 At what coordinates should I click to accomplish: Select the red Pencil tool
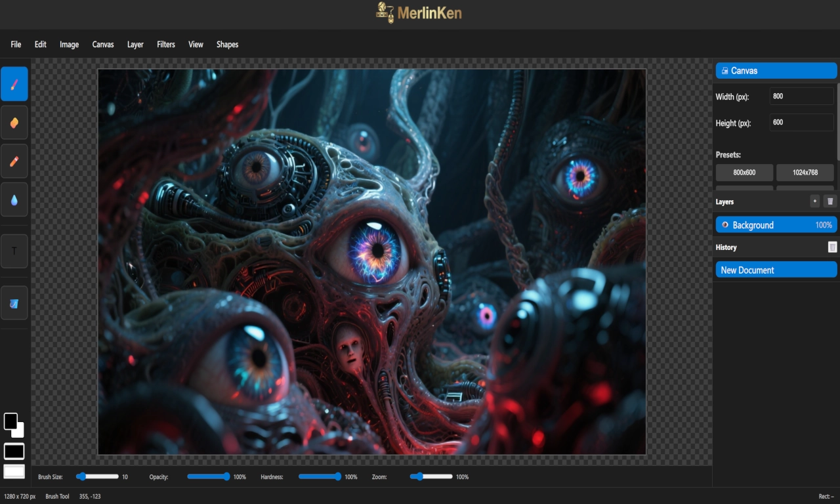pyautogui.click(x=14, y=161)
